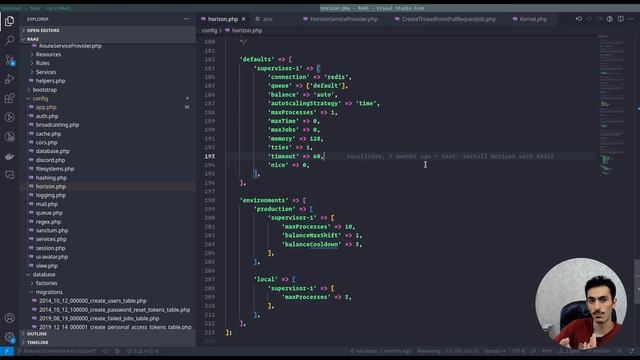This screenshot has width=640, height=360.
Task: Open Explorer panel more actions ellipsis
Action: click(x=187, y=19)
